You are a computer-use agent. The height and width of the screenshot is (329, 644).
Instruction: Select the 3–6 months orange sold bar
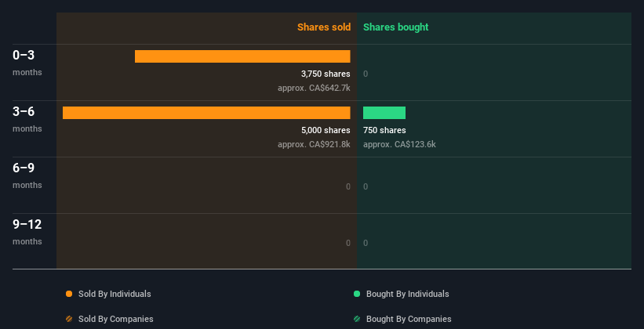tap(206, 113)
